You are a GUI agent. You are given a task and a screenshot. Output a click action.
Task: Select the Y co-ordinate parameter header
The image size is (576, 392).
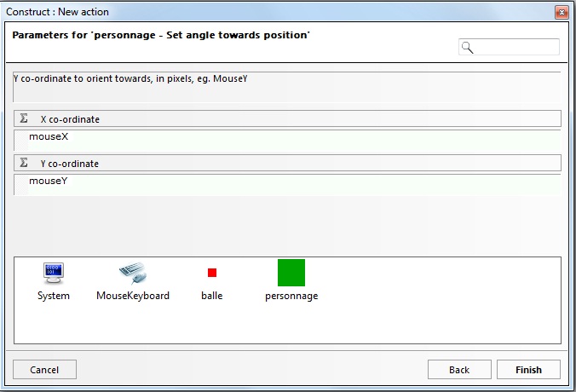click(x=288, y=163)
